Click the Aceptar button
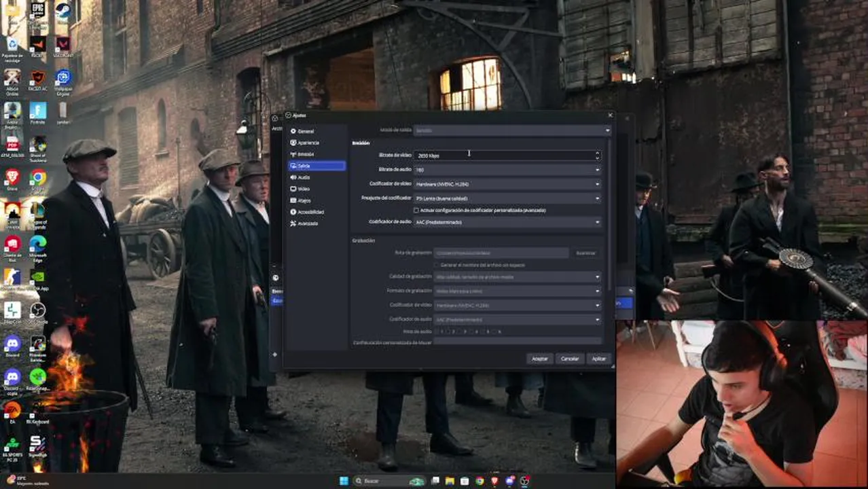The height and width of the screenshot is (489, 868). point(540,359)
